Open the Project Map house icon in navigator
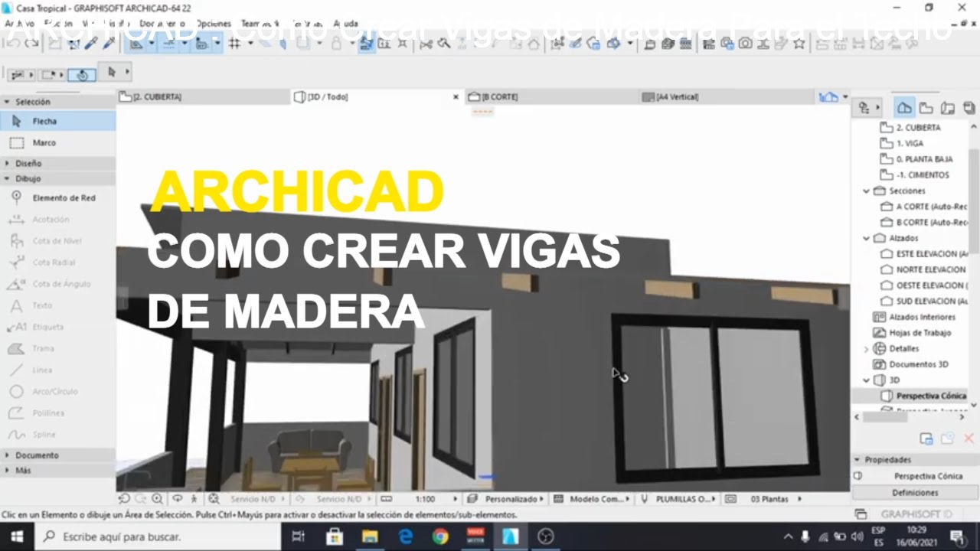The image size is (980, 551). [904, 108]
